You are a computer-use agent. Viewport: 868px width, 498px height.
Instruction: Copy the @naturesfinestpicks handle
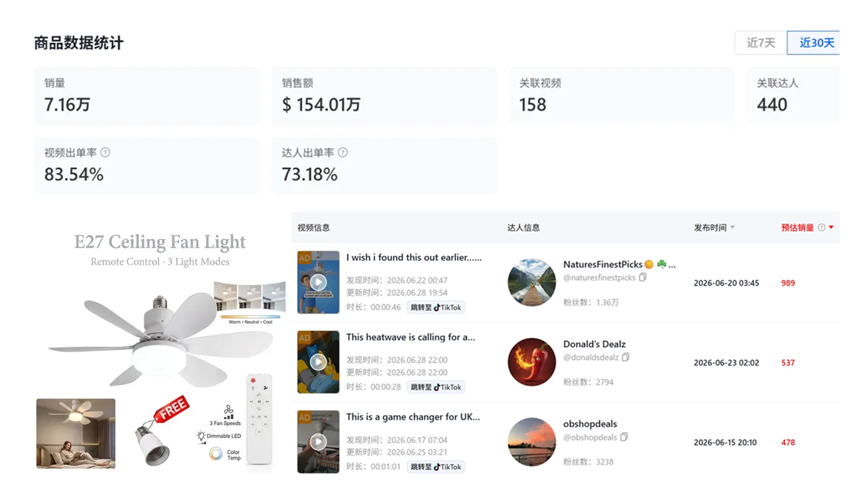(642, 277)
